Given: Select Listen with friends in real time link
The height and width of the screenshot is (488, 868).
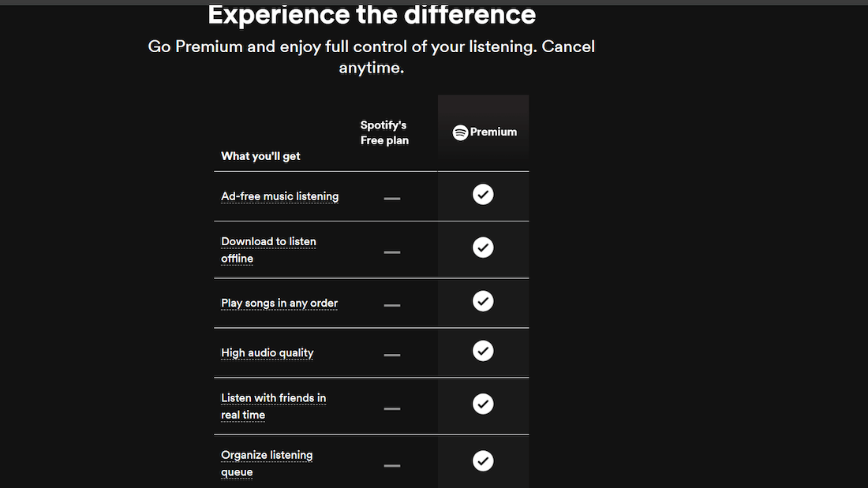Looking at the screenshot, I should 274,406.
